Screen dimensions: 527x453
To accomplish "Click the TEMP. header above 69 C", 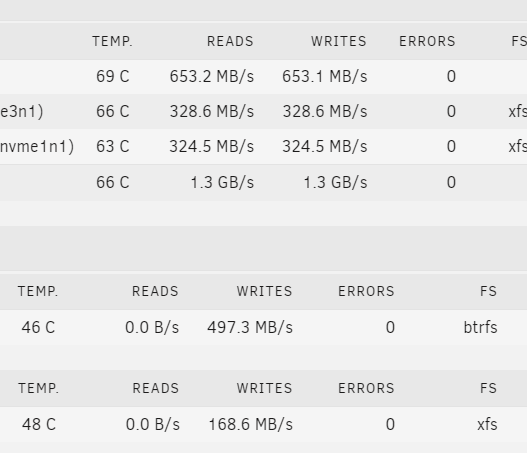I will [x=112, y=41].
